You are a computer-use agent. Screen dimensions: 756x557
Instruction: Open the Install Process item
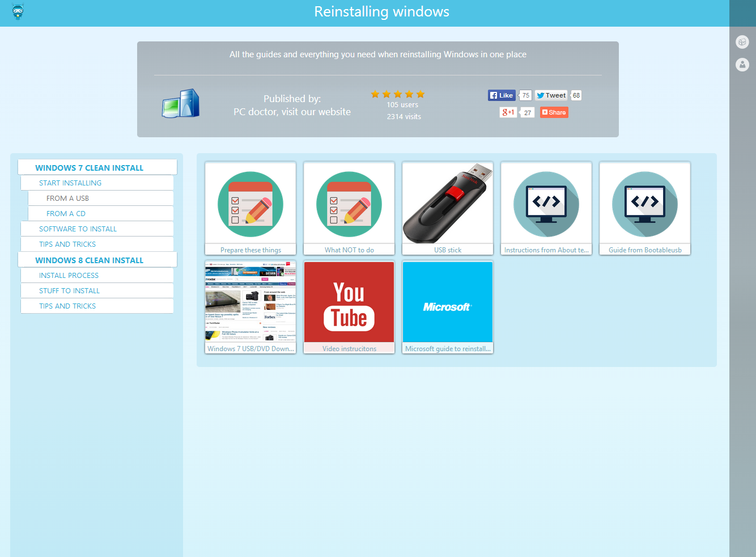[69, 276]
